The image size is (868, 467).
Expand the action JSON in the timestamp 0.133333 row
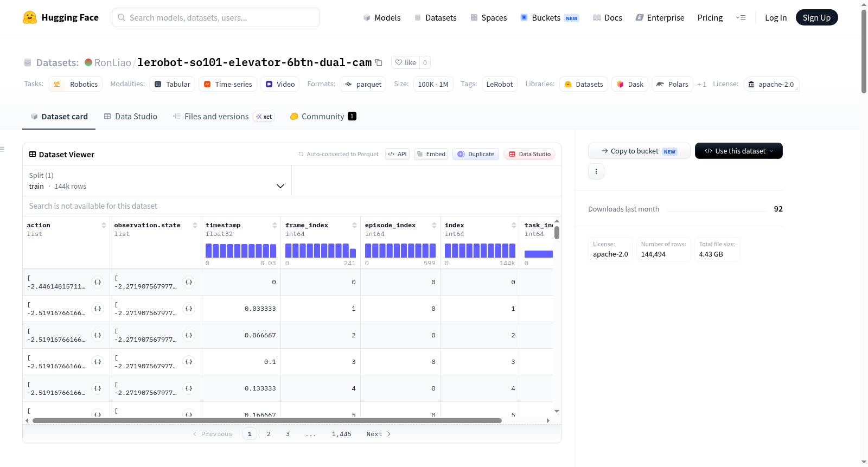click(98, 388)
